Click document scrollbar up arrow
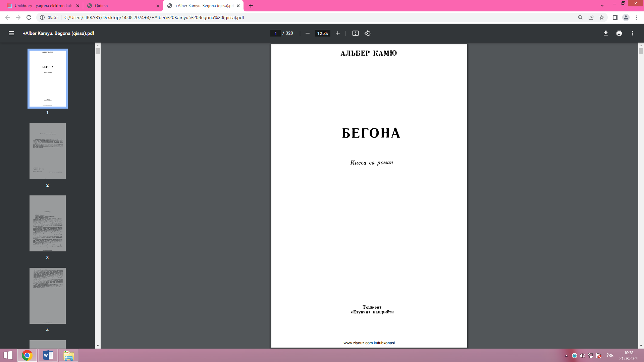Image resolution: width=644 pixels, height=362 pixels. tap(641, 46)
